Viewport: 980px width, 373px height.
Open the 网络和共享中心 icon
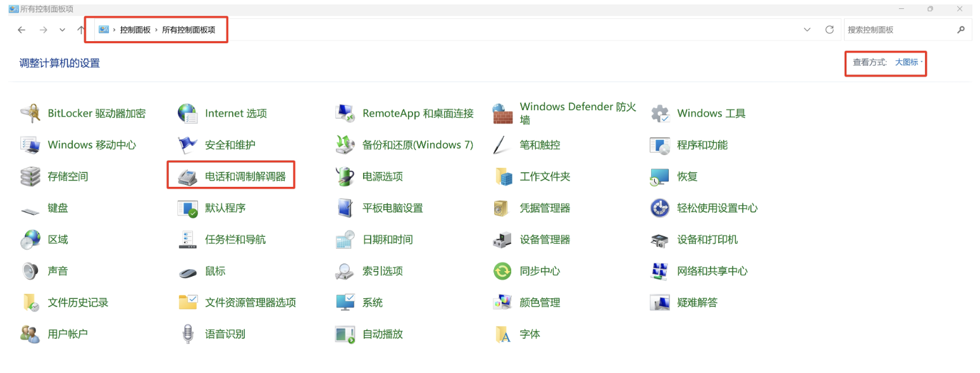660,271
